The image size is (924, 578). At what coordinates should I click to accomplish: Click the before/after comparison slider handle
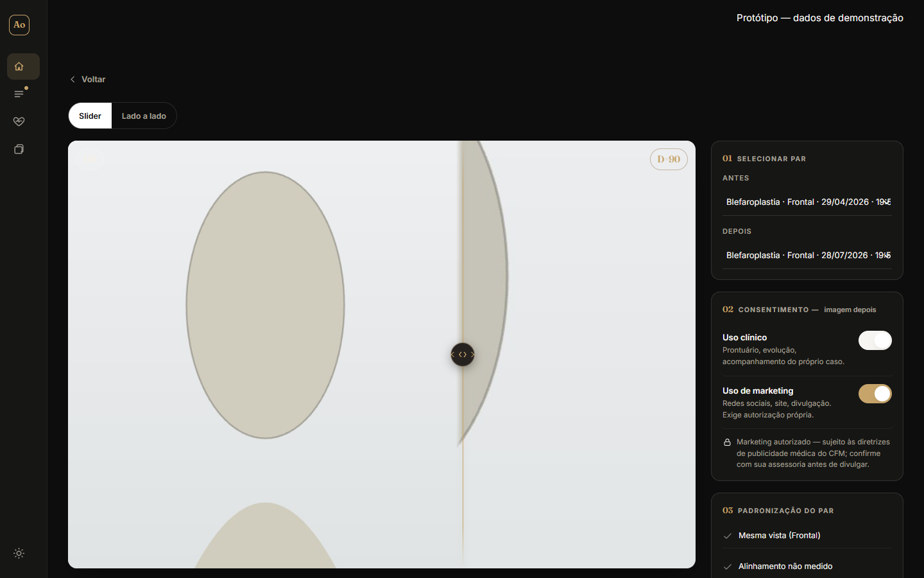click(x=463, y=355)
